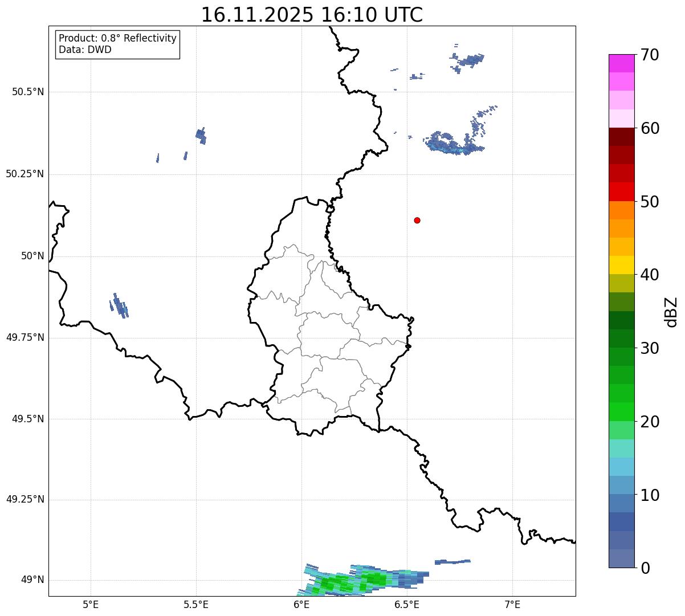Click the 49°N latitude tick label
Screen dimensions: 685x616
(x=32, y=580)
